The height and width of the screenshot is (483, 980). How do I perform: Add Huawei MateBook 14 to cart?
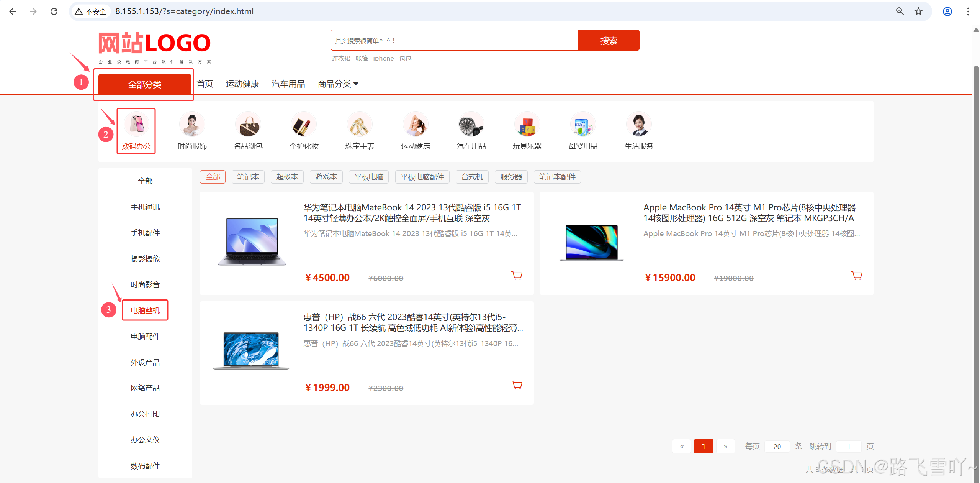(x=517, y=275)
